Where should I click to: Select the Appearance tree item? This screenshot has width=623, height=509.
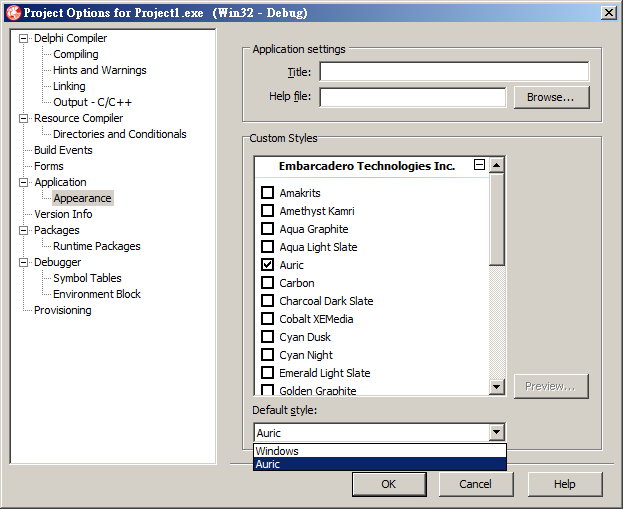83,198
